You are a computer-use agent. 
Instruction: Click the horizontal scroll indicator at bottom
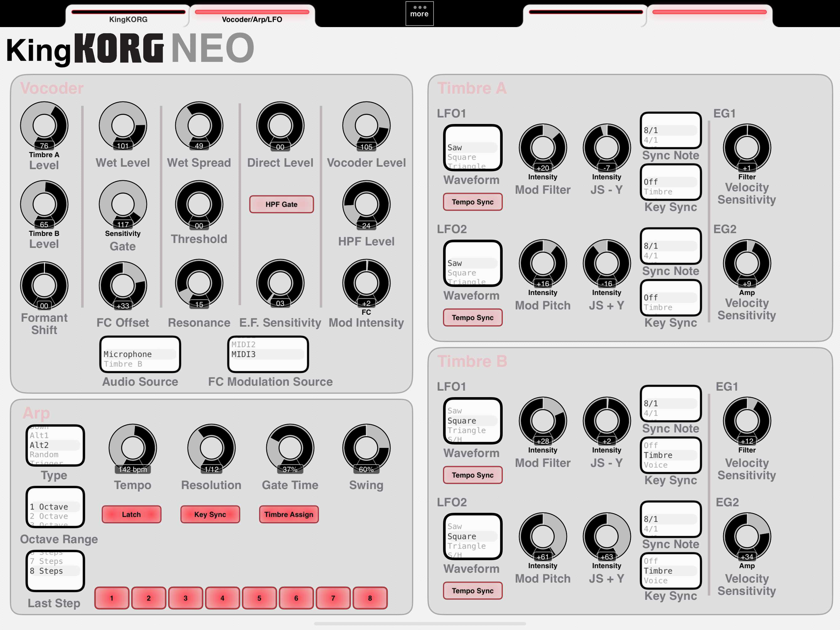tap(420, 624)
